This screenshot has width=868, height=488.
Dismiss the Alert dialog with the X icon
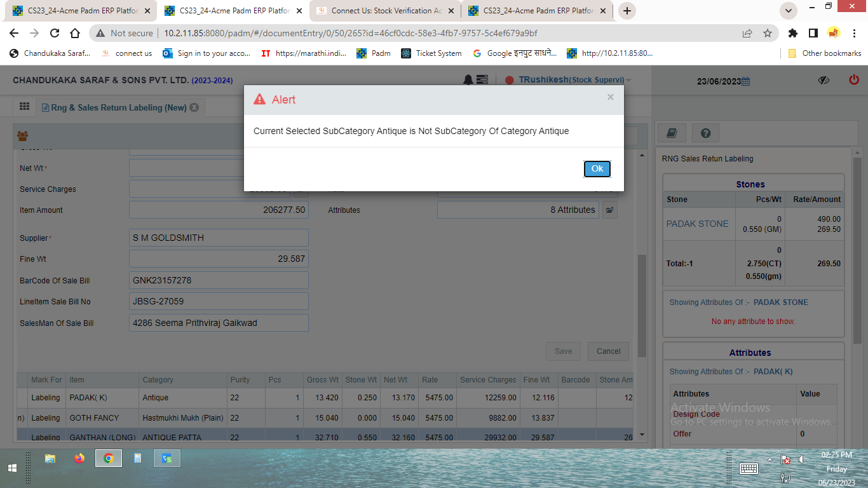pyautogui.click(x=611, y=97)
